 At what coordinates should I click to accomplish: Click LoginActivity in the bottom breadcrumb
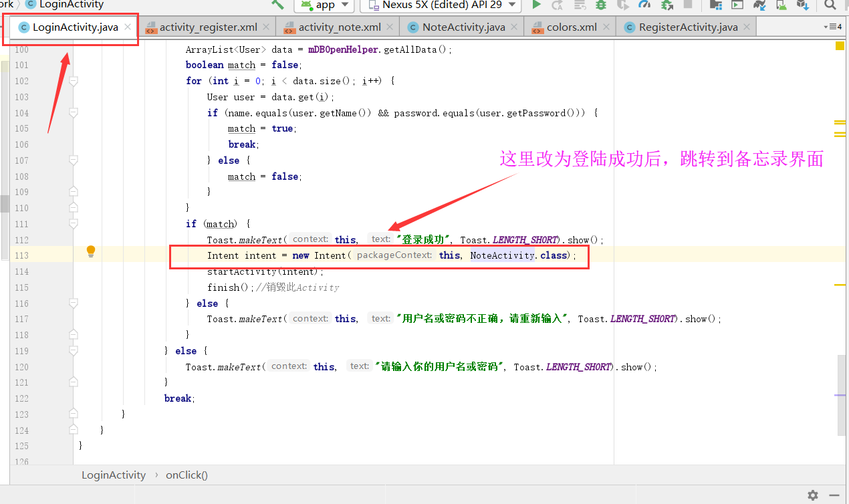(114, 475)
